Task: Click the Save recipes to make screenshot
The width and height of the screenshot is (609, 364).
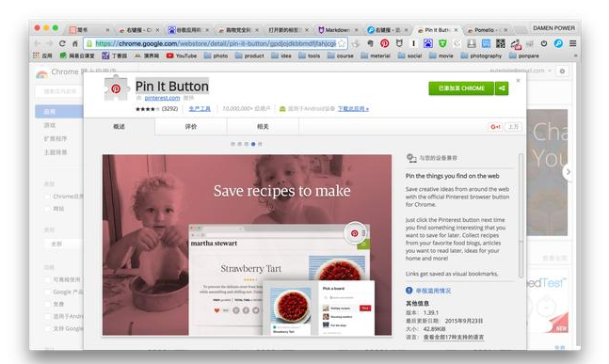Action: (247, 245)
